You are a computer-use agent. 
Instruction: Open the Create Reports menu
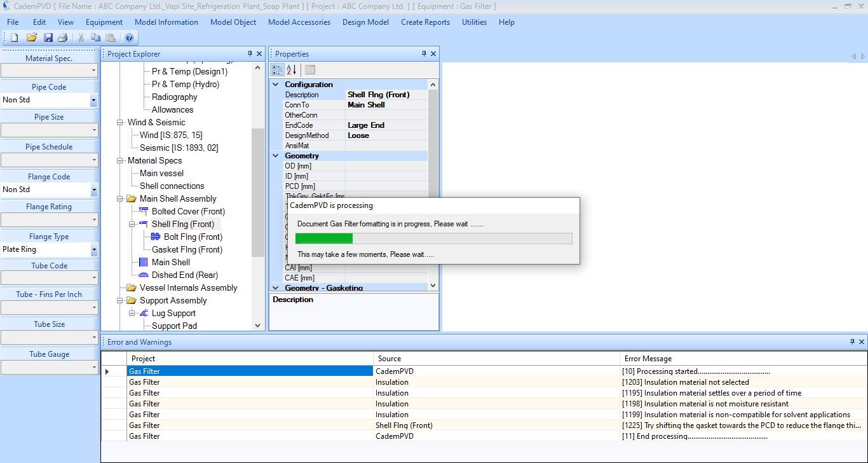click(425, 22)
